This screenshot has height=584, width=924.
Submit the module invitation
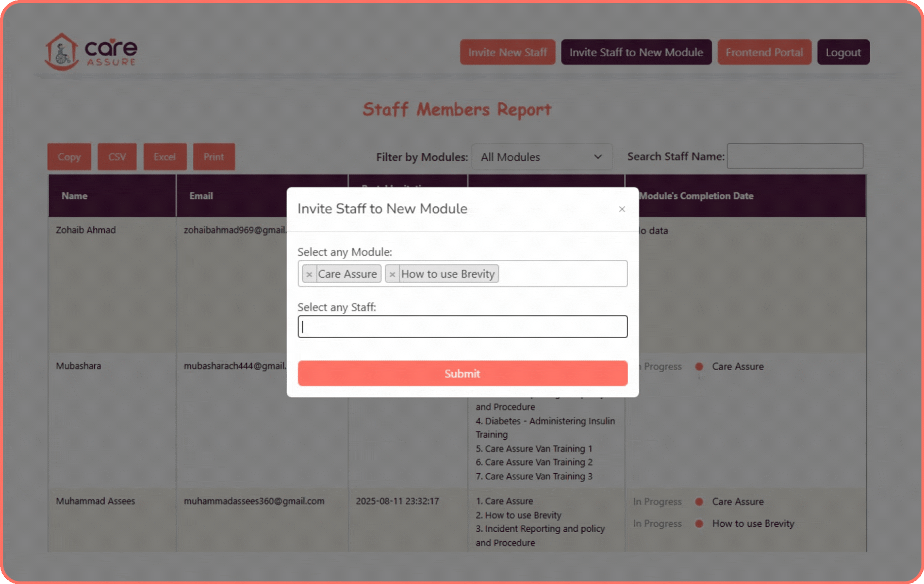[x=462, y=373]
